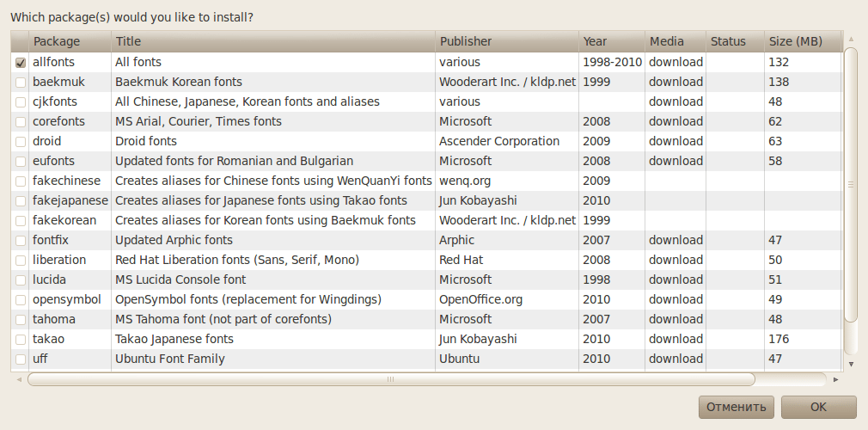Viewport: 868px width, 430px height.
Task: Sort list by Package column header
Action: click(x=70, y=41)
